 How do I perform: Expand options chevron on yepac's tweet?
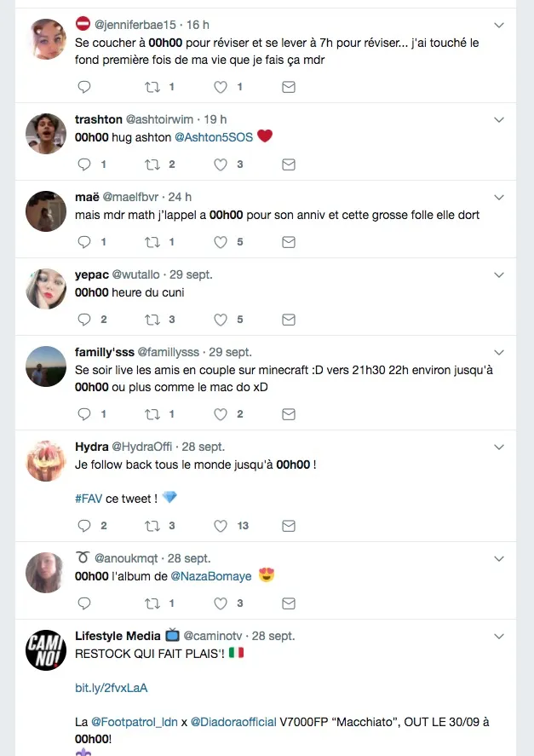(x=500, y=275)
